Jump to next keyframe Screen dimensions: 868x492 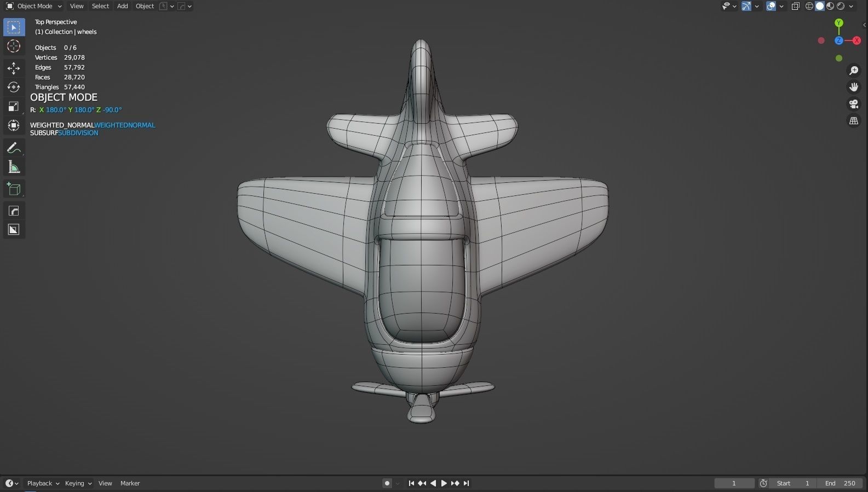(x=455, y=483)
